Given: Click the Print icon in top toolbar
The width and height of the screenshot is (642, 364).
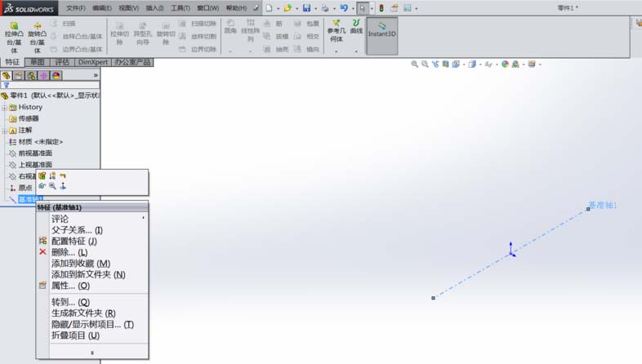Looking at the screenshot, I should click(325, 8).
